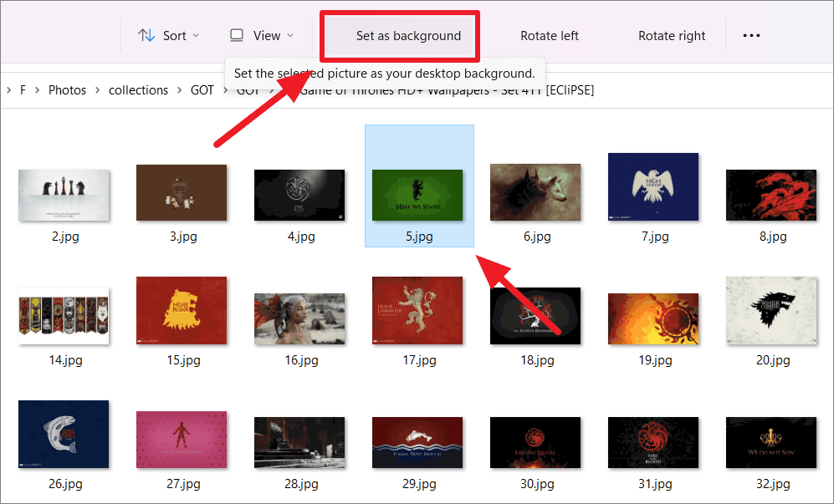Click the 17.jpg file name
This screenshot has width=834, height=504.
pos(419,360)
